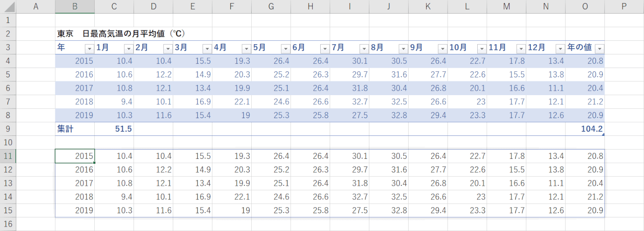The width and height of the screenshot is (644, 231).
Task: Open the 10月 filter dropdown
Action: [x=482, y=49]
